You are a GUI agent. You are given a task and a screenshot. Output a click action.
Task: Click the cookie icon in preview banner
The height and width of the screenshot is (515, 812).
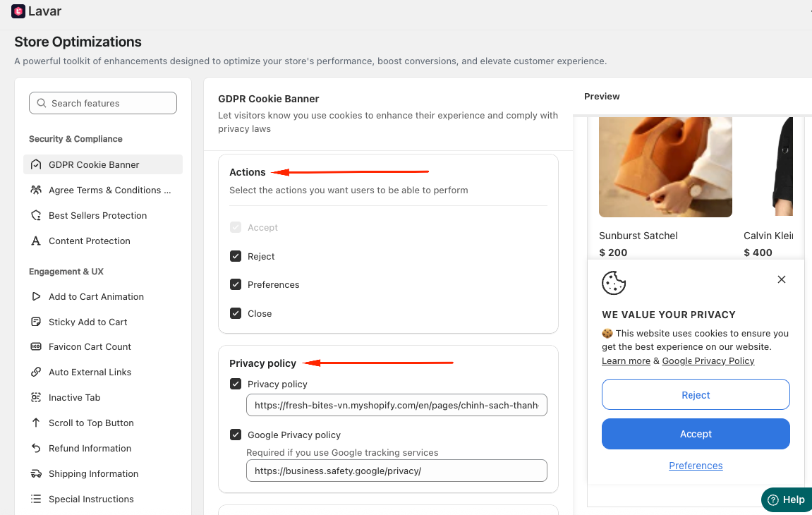click(614, 283)
